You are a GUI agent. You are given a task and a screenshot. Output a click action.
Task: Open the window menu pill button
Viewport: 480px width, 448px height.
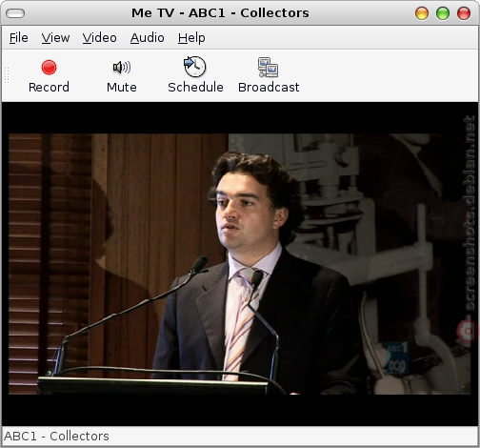[x=15, y=13]
